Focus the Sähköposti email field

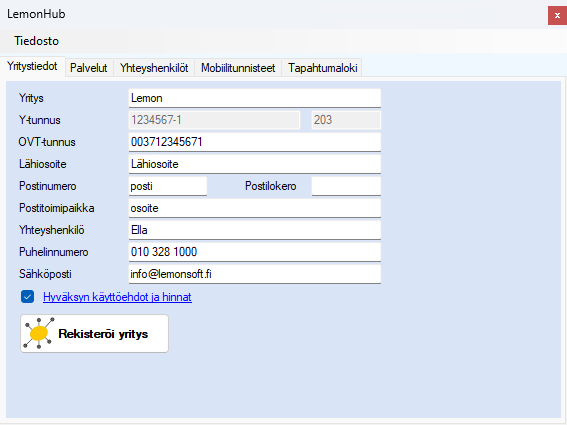255,274
